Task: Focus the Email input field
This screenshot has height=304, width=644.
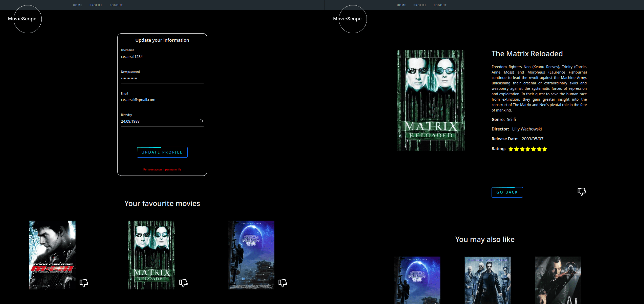Action: tap(162, 100)
